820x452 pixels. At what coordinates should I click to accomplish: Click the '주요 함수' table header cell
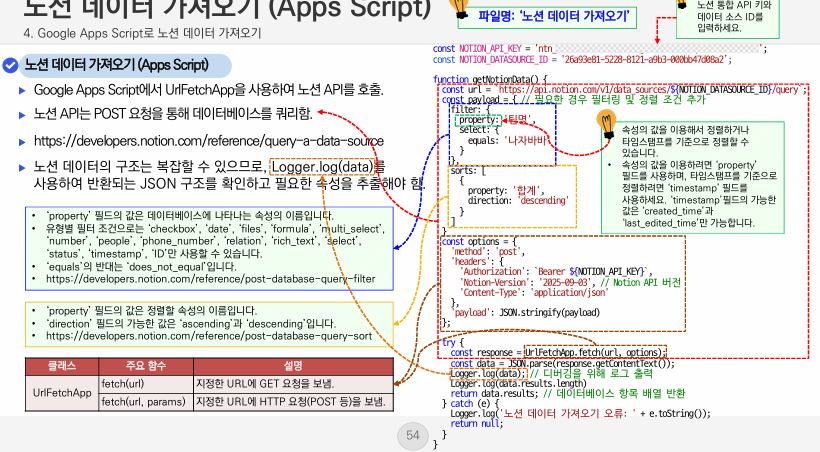146,366
